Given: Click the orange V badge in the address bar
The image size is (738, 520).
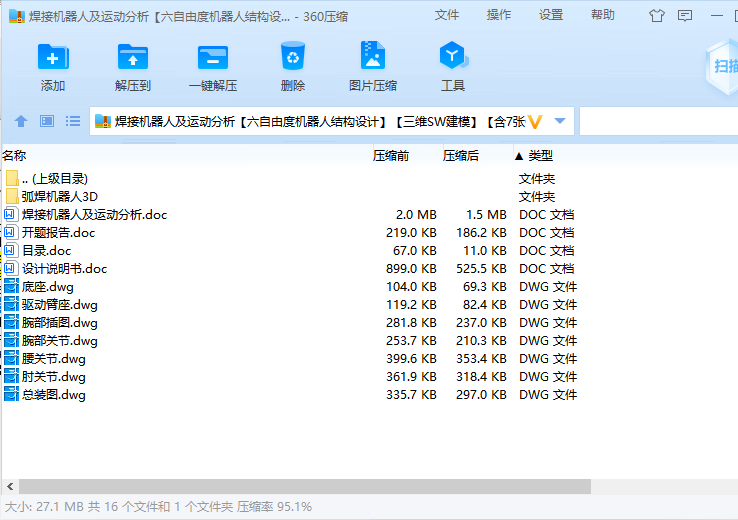Looking at the screenshot, I should pyautogui.click(x=535, y=122).
